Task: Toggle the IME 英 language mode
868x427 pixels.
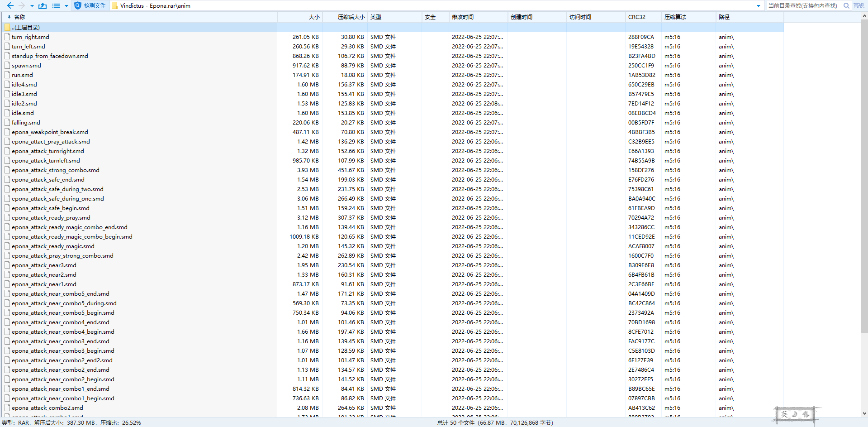Action: (784, 414)
